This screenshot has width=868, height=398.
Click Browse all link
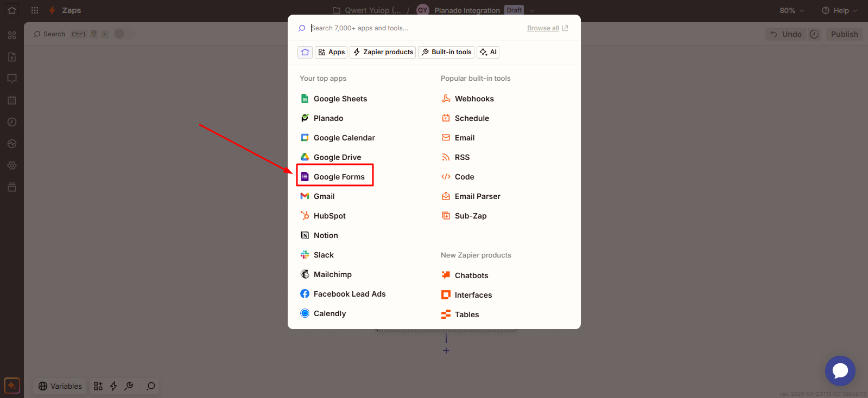[x=548, y=28]
